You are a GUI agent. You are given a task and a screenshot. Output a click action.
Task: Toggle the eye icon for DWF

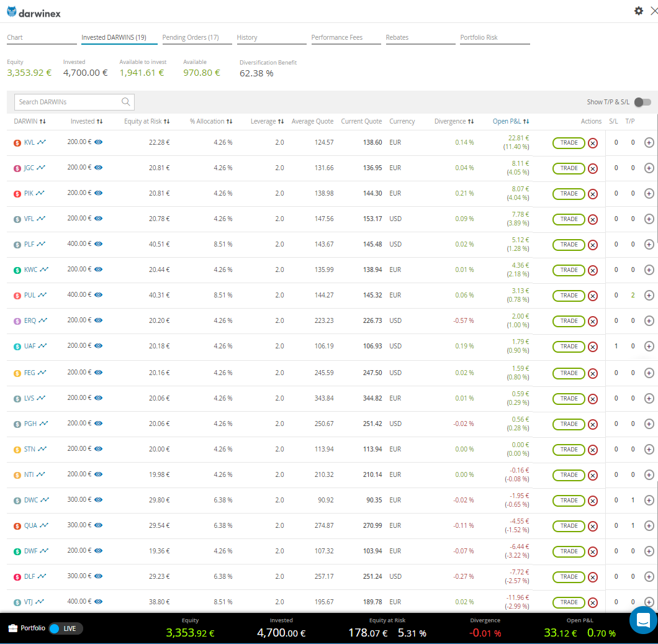pos(98,550)
